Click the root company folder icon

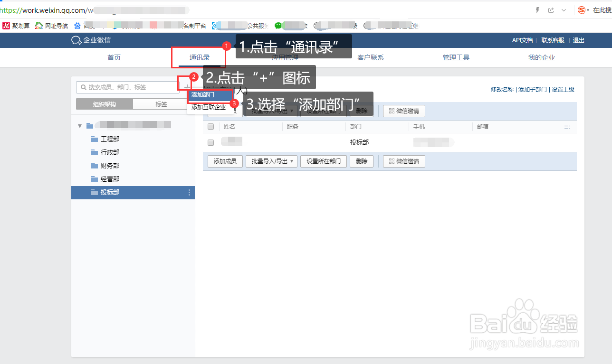(89, 126)
